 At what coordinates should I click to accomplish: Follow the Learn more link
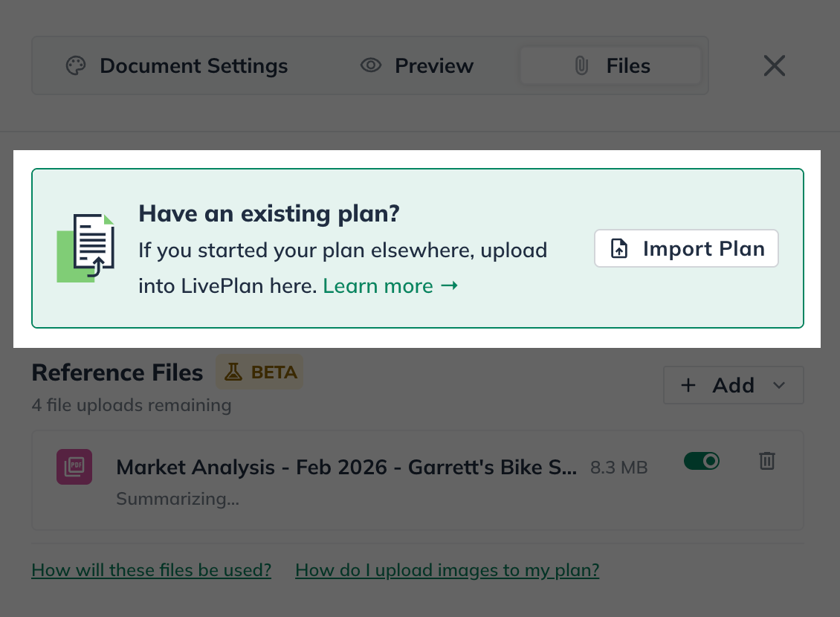[x=390, y=286]
